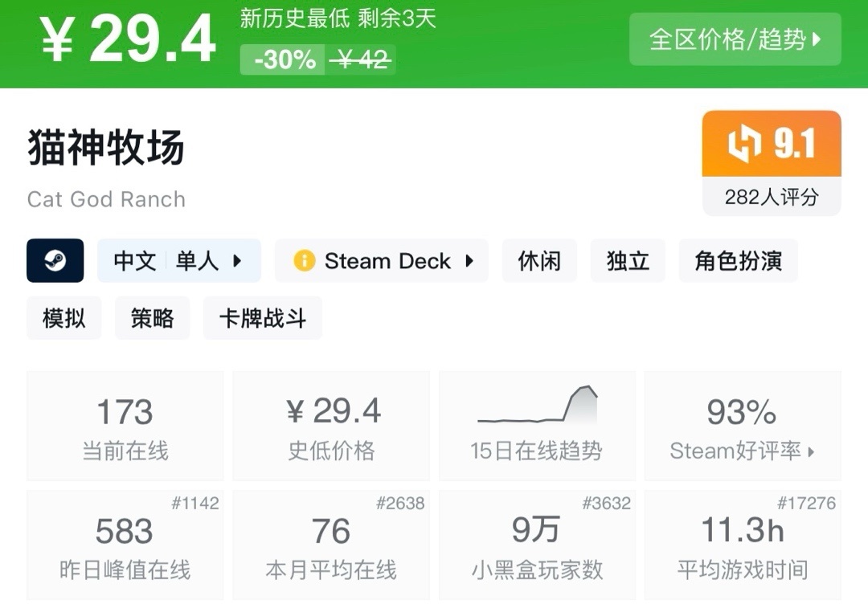Choose the 角色扮演 tag
The image size is (868, 612).
click(738, 261)
